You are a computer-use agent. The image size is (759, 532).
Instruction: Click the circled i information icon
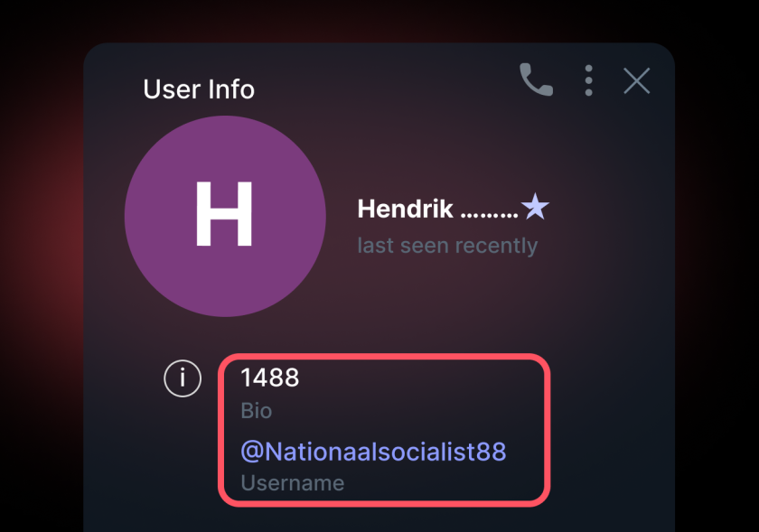tap(182, 378)
